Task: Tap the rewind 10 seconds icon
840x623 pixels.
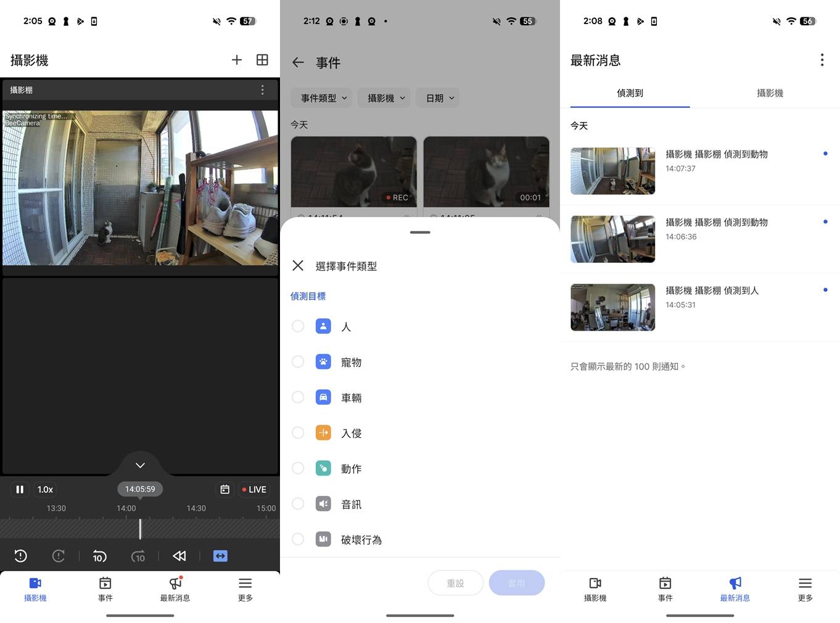Action: [x=99, y=556]
